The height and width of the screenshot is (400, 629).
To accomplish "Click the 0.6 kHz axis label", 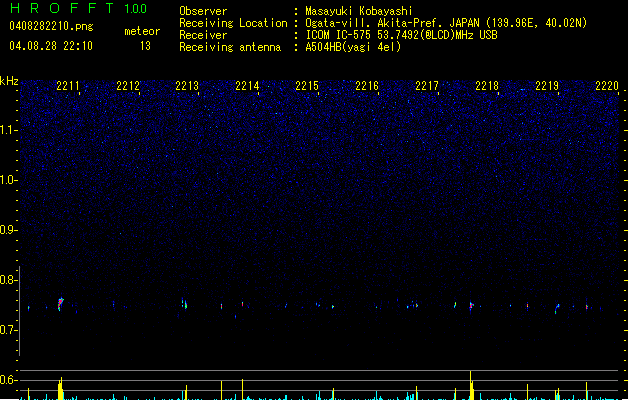I will [8, 380].
